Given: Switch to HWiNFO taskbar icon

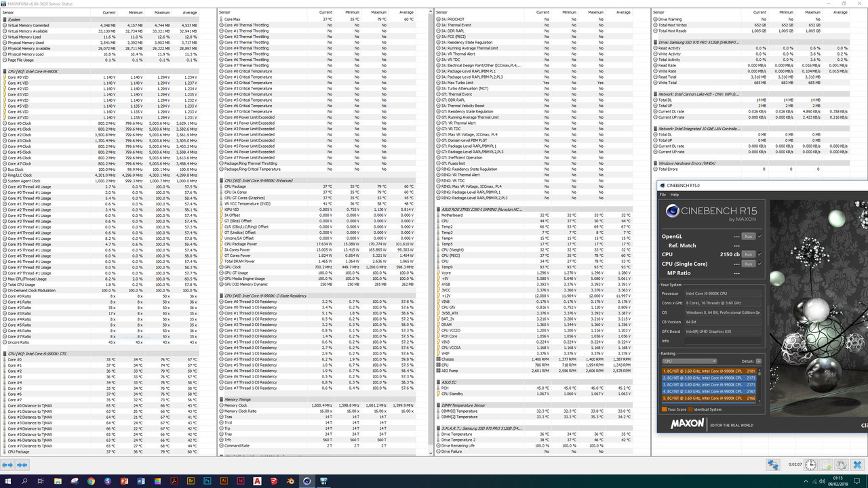Looking at the screenshot, I should pyautogui.click(x=323, y=481).
